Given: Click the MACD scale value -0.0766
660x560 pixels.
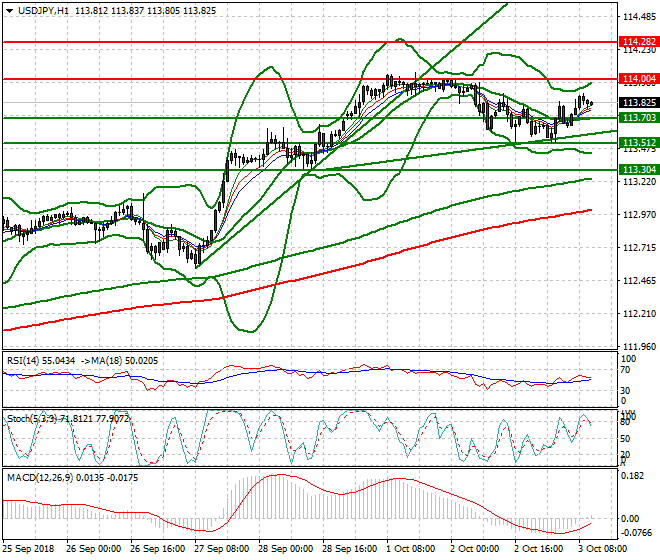Looking at the screenshot, I should [636, 533].
